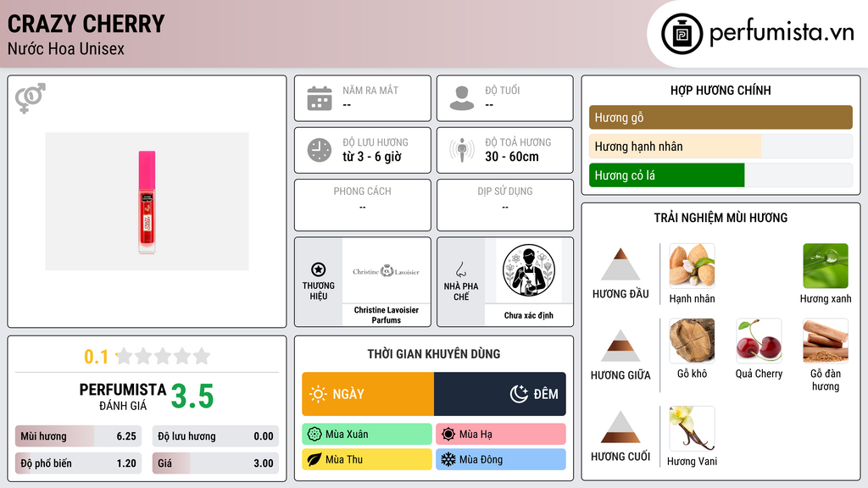Click the Christine Lavoisier brand logo
868x488 pixels.
386,272
